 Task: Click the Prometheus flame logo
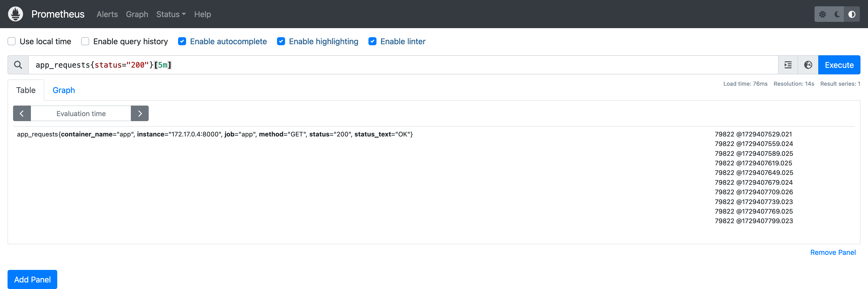[x=16, y=14]
